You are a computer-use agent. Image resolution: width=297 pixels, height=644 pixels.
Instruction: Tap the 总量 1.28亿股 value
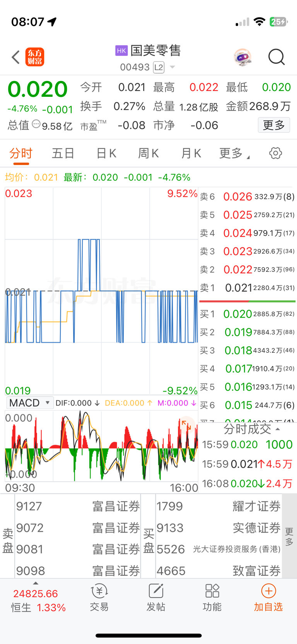[199, 107]
